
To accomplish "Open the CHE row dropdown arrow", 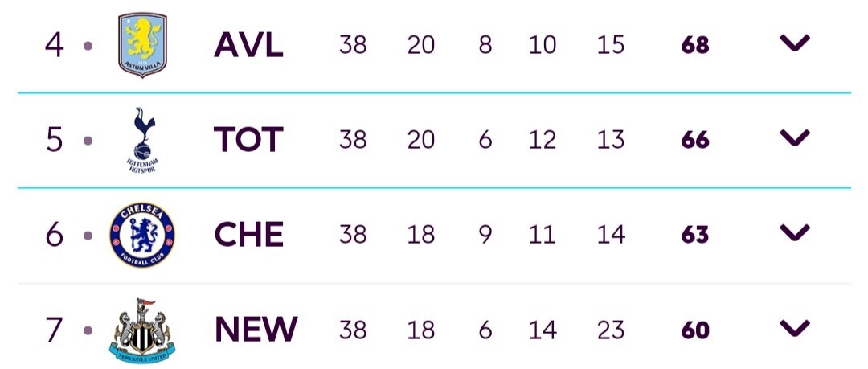I will point(795,232).
